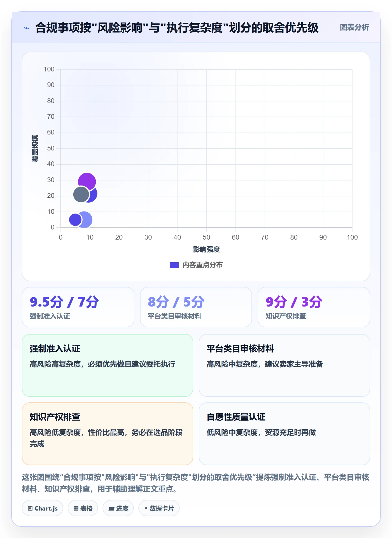The height and width of the screenshot is (538, 392).
Task: Click the 平台类目审核材料 detail card heading
Action: click(x=240, y=349)
